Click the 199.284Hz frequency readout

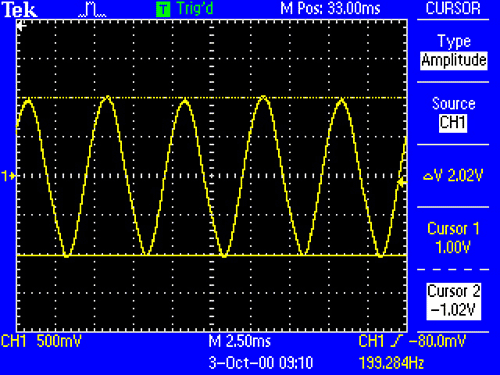pyautogui.click(x=391, y=363)
